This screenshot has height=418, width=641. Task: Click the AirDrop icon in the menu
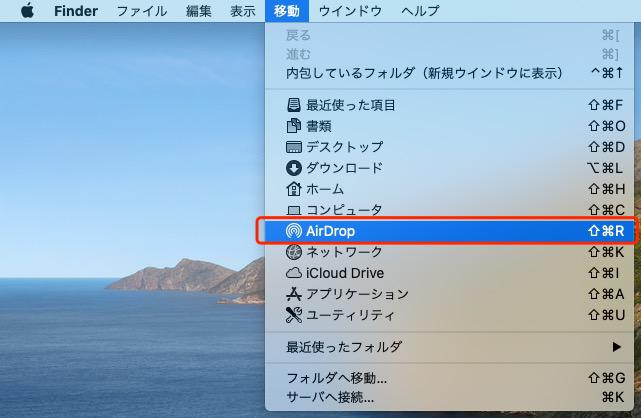pos(293,231)
